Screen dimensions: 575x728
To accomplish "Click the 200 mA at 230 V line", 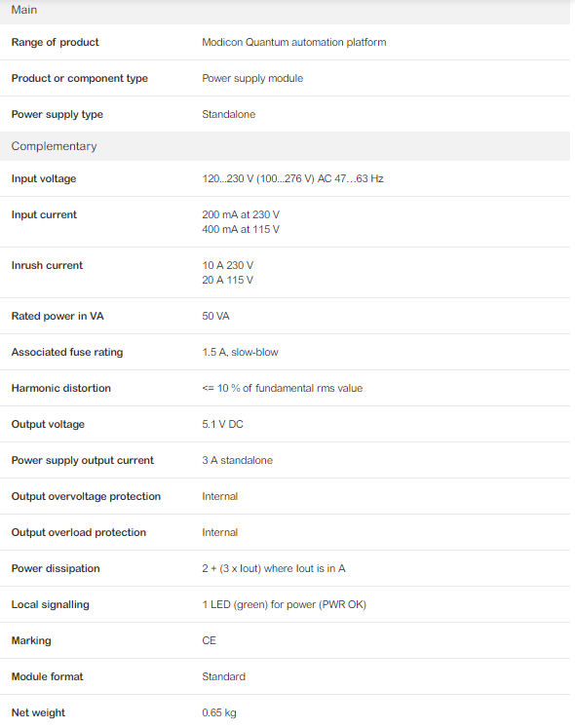I will pos(241,214).
